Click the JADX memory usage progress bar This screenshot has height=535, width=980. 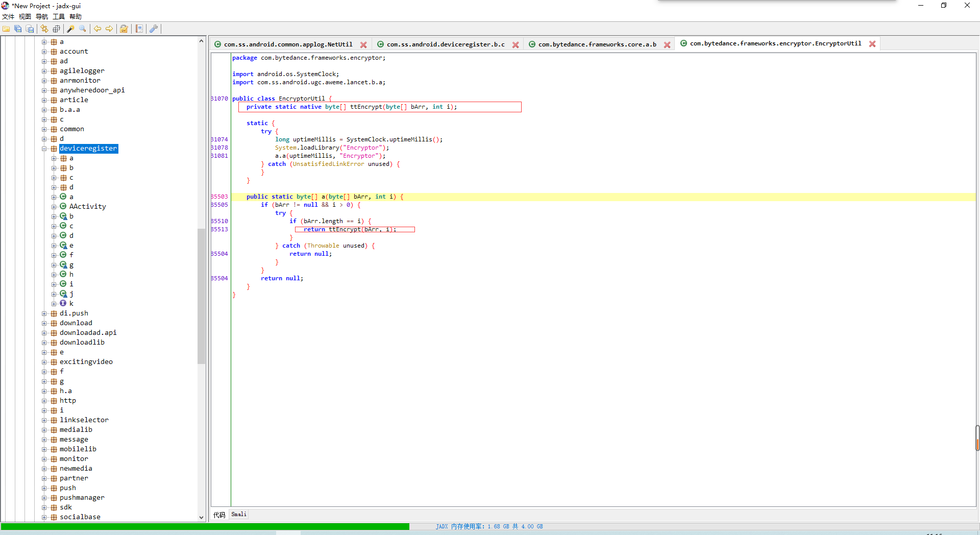click(x=489, y=526)
